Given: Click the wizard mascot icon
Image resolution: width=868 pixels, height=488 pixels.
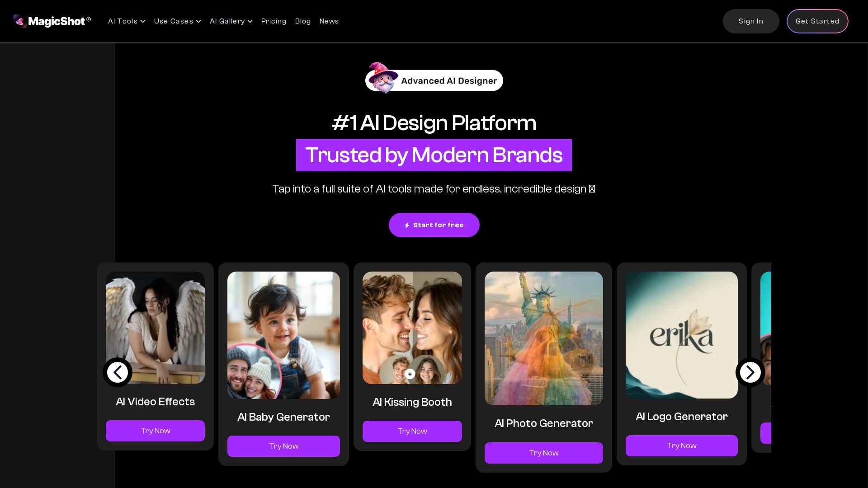Looking at the screenshot, I should [x=383, y=78].
